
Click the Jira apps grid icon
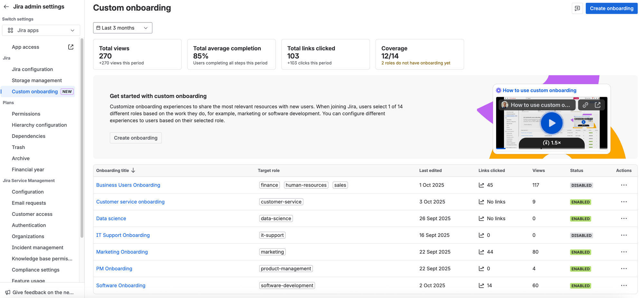10,30
